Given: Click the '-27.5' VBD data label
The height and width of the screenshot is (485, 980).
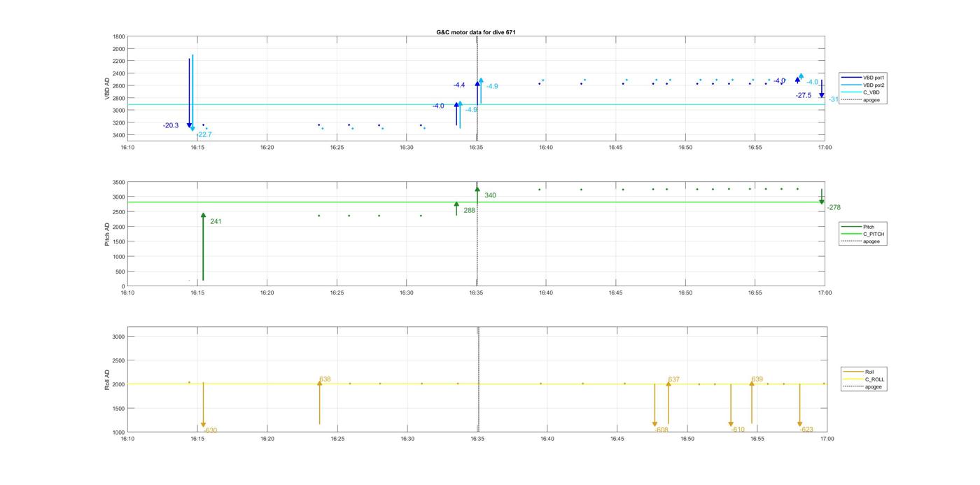Looking at the screenshot, I should click(804, 96).
